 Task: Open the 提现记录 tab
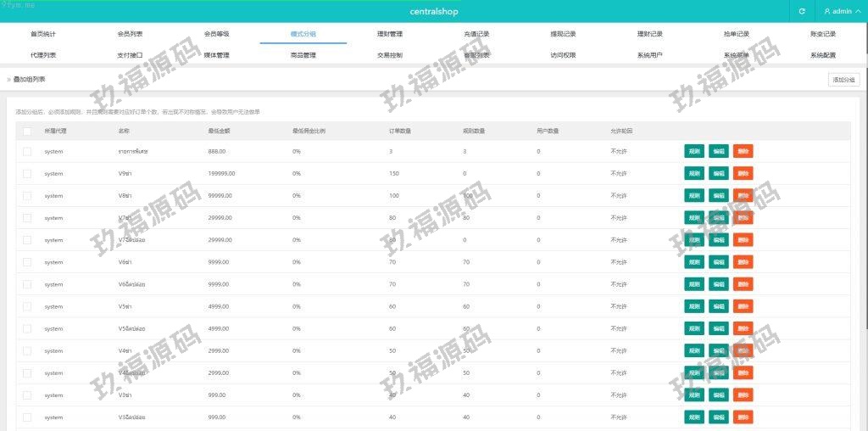click(x=563, y=34)
